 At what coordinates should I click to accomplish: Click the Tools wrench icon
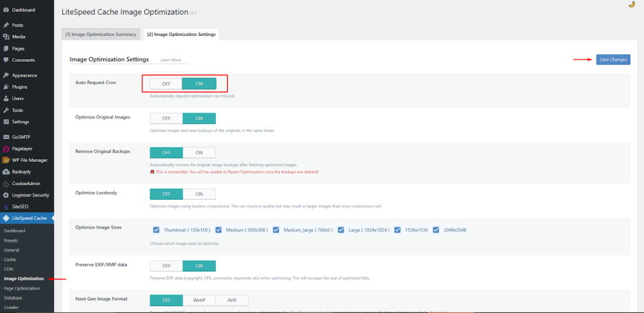(x=6, y=110)
